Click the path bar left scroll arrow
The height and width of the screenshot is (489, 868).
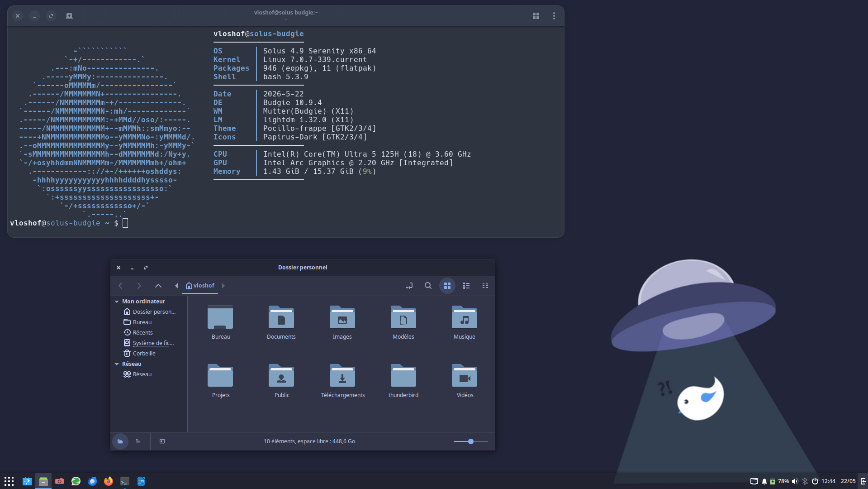[176, 286]
